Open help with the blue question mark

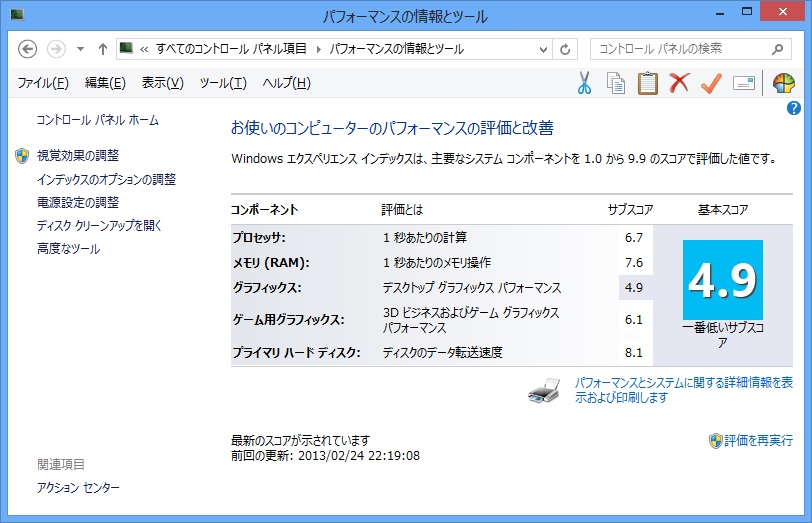(x=793, y=108)
